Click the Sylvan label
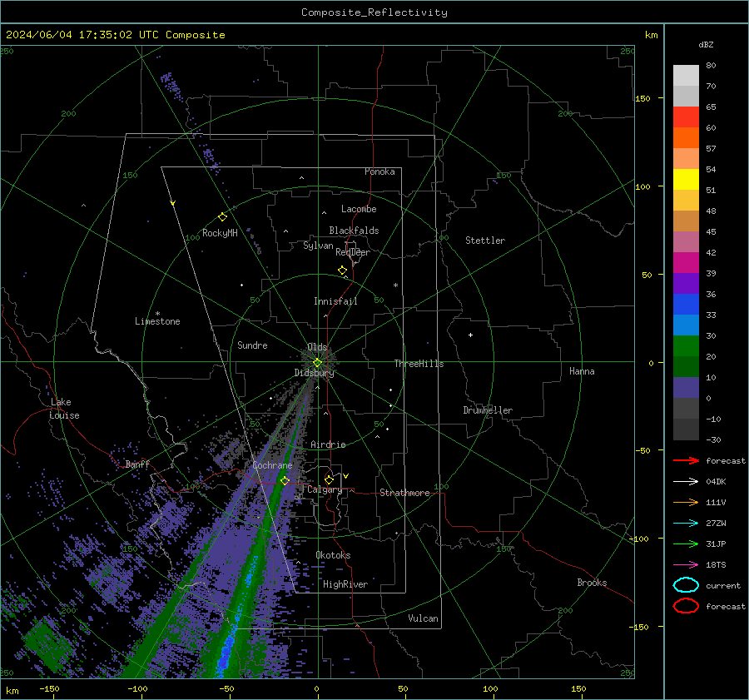749x700 pixels. 318,246
